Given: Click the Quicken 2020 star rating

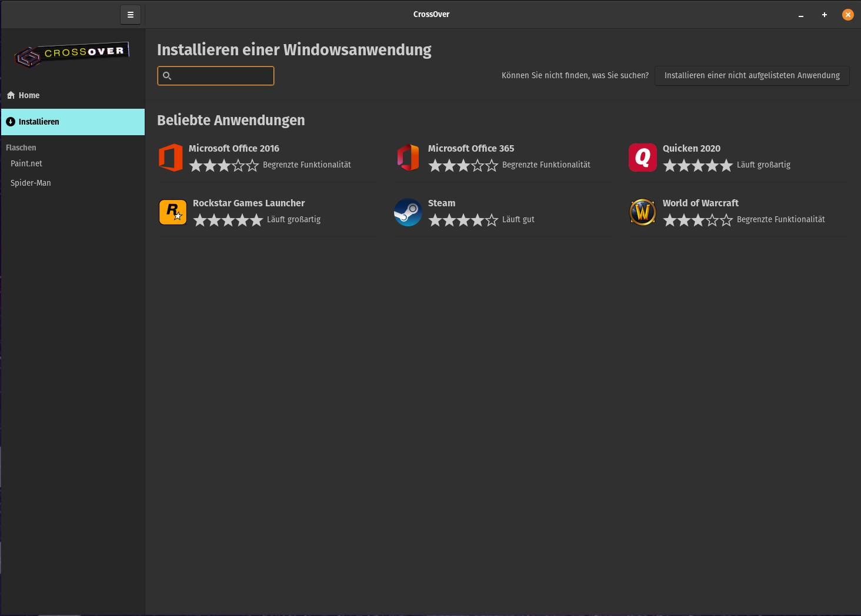Looking at the screenshot, I should click(698, 166).
